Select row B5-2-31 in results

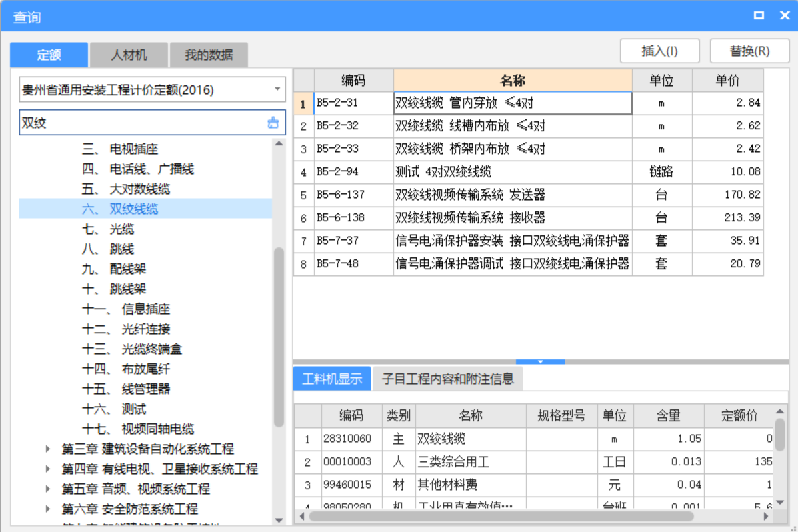[528, 103]
